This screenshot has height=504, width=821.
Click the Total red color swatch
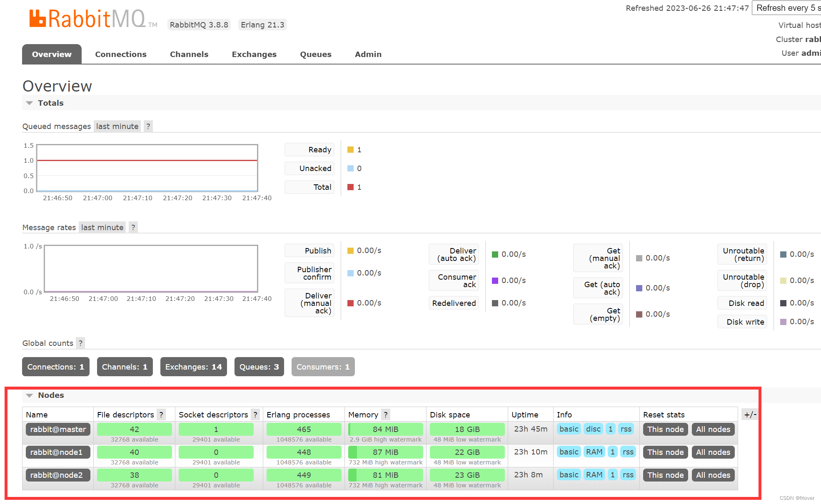(351, 187)
